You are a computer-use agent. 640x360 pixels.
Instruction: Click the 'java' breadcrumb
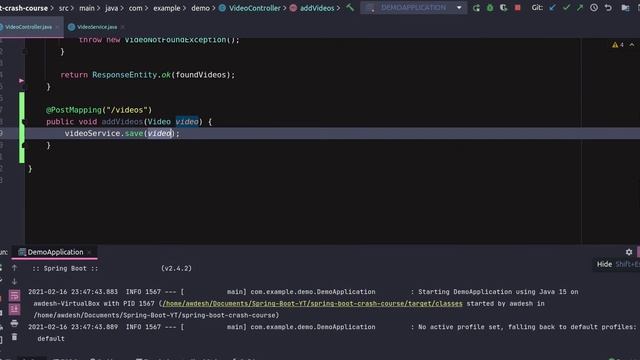pyautogui.click(x=111, y=8)
